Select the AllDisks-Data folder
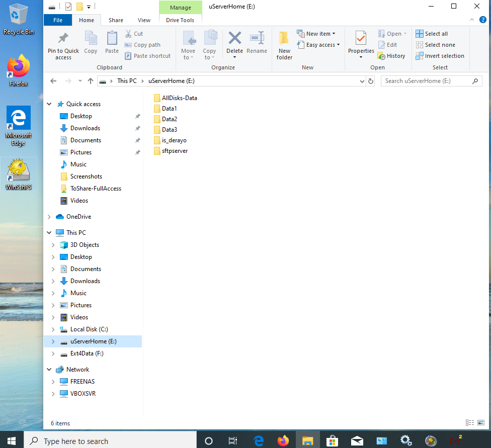This screenshot has height=448, width=491. [179, 98]
